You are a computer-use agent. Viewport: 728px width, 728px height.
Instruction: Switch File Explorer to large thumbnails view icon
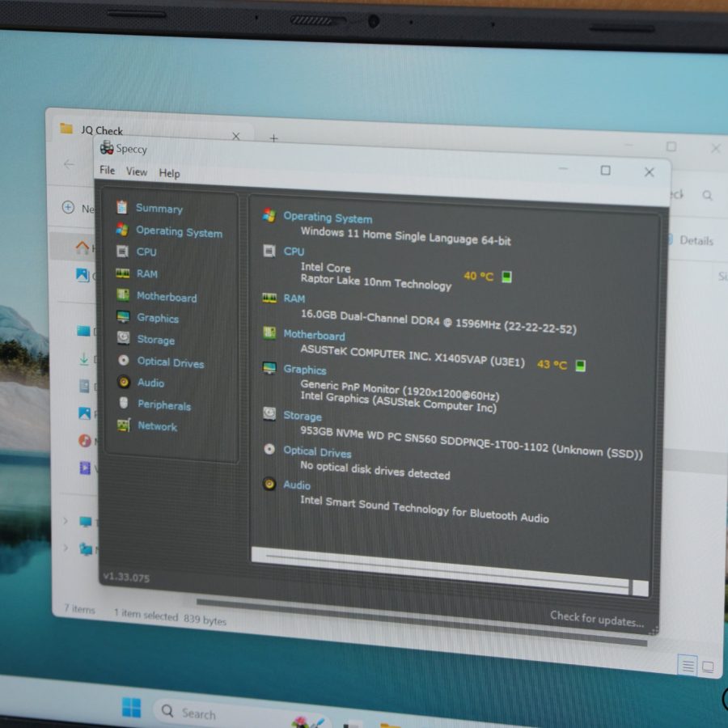click(x=708, y=667)
